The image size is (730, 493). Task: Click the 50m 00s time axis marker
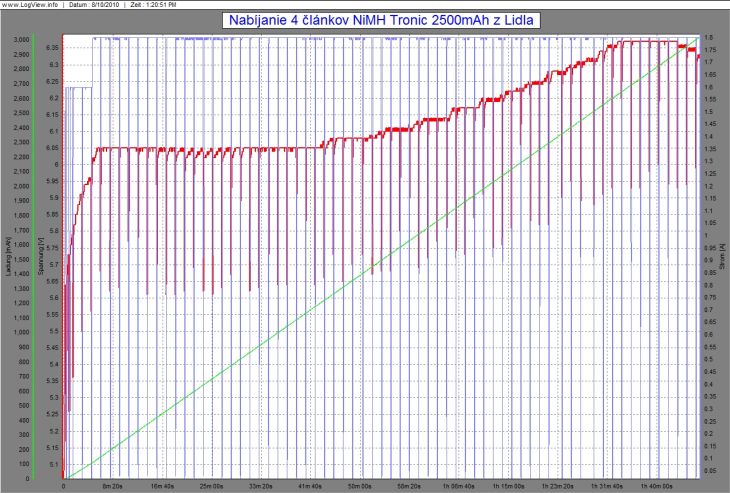pos(360,485)
